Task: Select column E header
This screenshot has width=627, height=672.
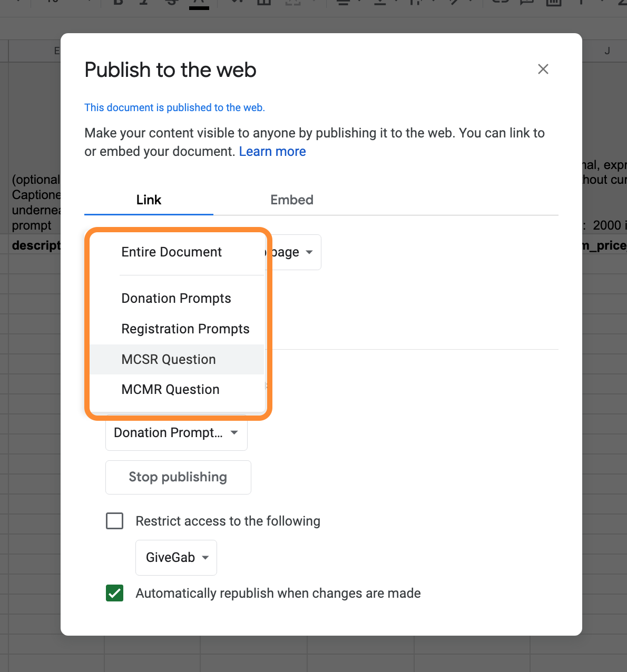Action: pyautogui.click(x=35, y=51)
